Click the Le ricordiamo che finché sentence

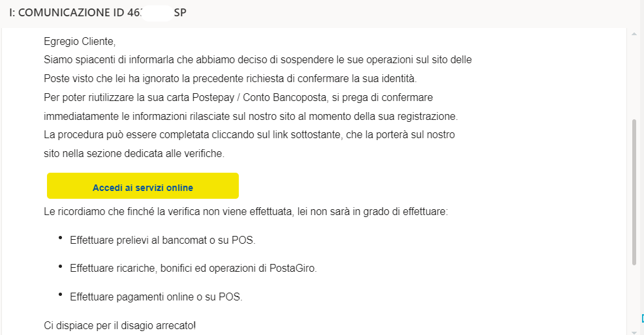[245, 212]
